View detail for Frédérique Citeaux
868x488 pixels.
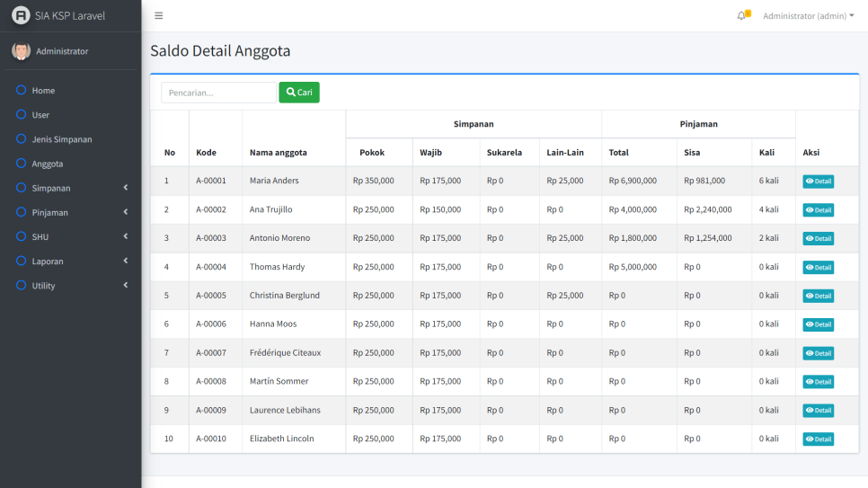tap(819, 353)
